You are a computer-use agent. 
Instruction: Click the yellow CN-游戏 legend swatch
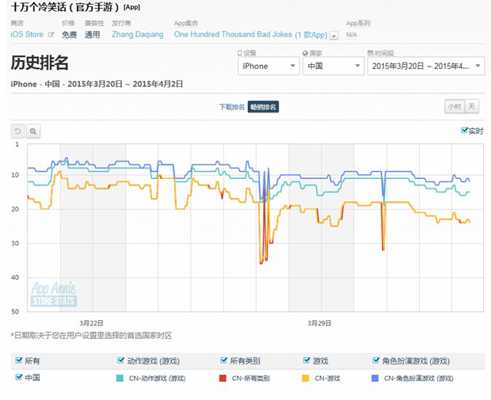[305, 378]
